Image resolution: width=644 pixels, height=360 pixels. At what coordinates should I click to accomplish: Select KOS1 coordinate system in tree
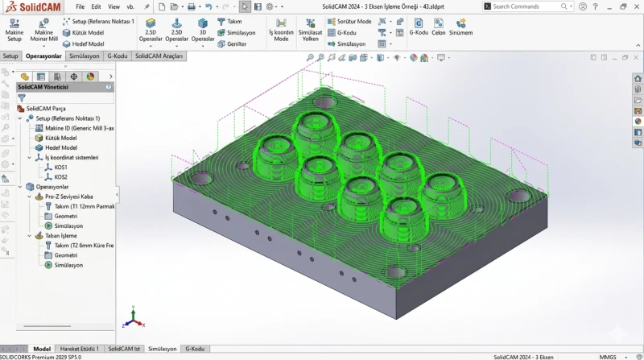[56, 168]
